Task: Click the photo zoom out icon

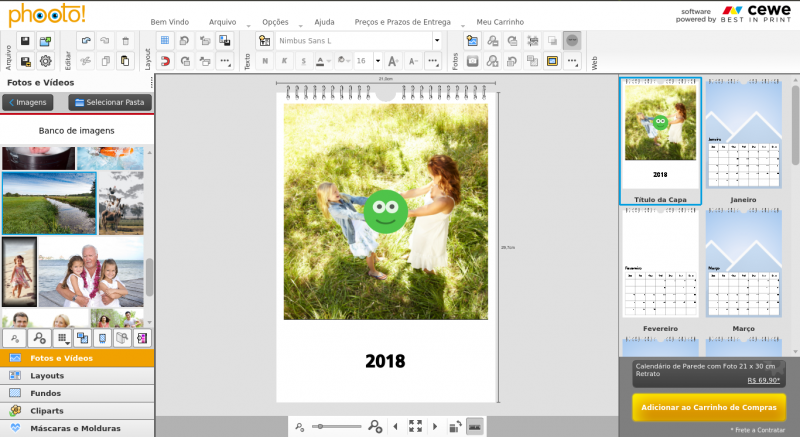Action: [x=492, y=41]
